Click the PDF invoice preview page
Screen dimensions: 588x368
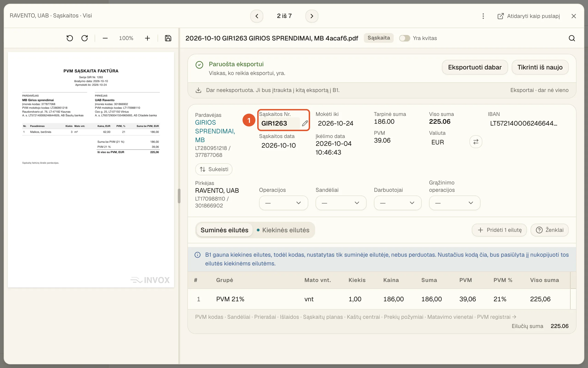[x=91, y=170]
